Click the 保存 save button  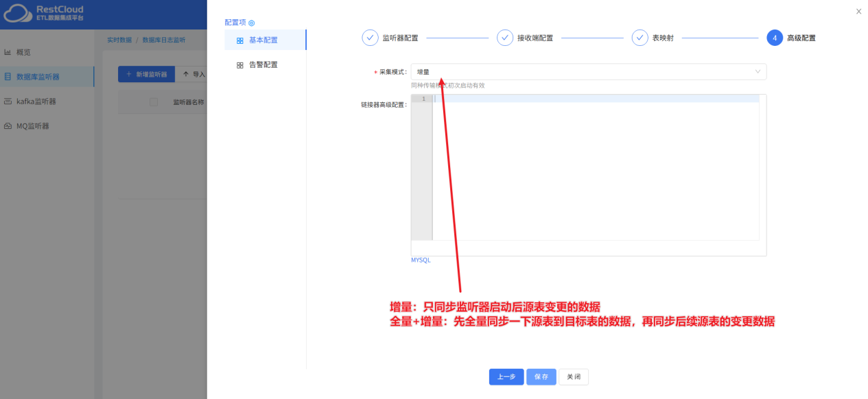541,376
